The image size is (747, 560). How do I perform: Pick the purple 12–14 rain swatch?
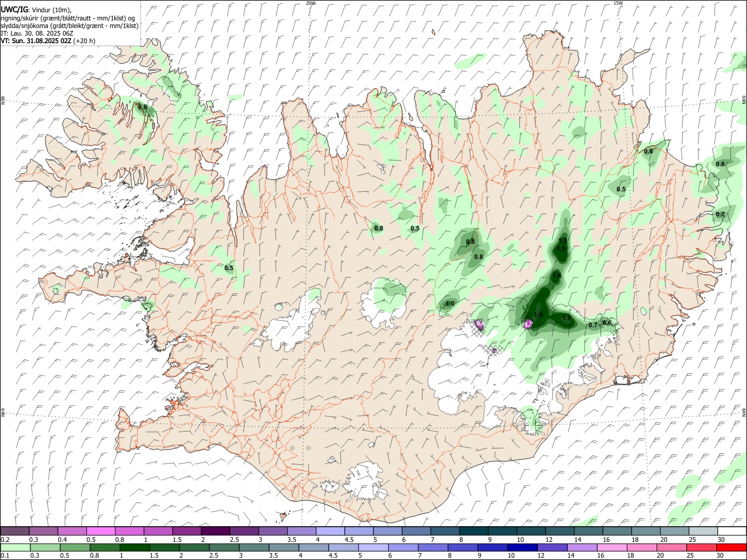[x=552, y=548]
